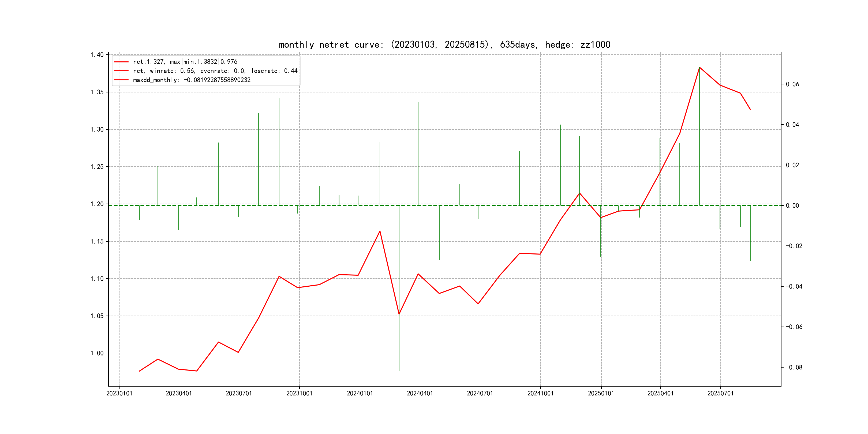Screen dimensions: 868x434
Task: Click the 1.00 left axis tick label
Action: pos(97,353)
